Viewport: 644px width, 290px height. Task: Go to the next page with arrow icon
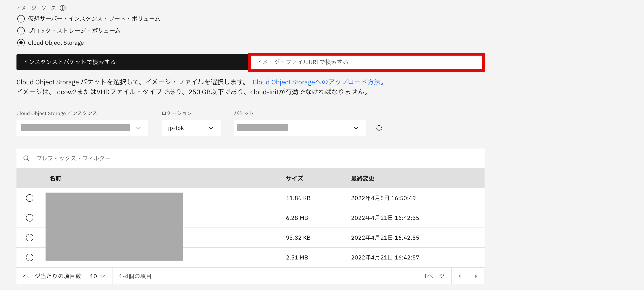476,276
